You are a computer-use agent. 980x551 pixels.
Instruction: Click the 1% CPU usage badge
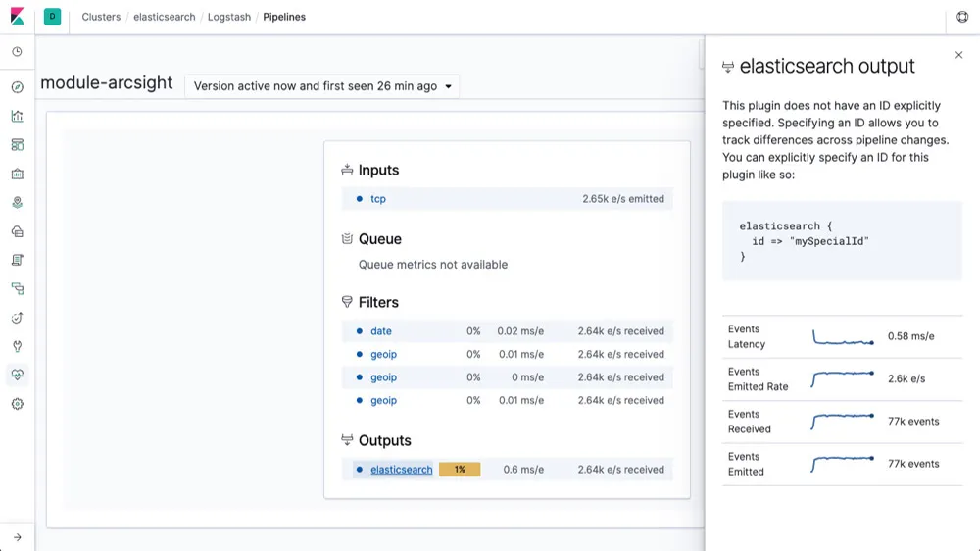pyautogui.click(x=460, y=470)
